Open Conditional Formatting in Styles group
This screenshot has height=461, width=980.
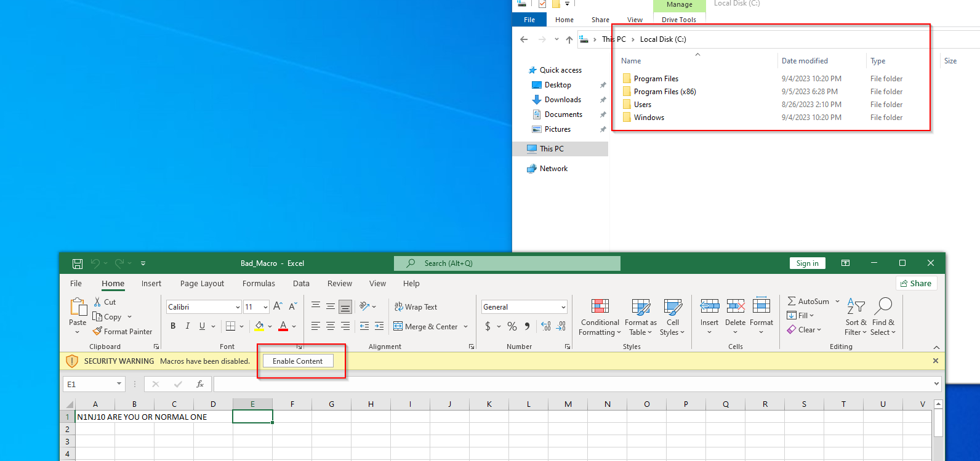[x=600, y=317]
